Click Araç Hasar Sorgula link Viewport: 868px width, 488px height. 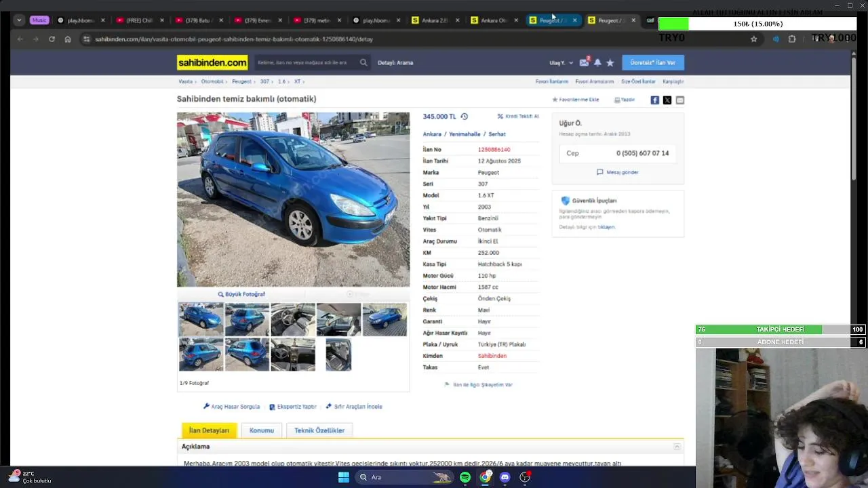pos(231,407)
